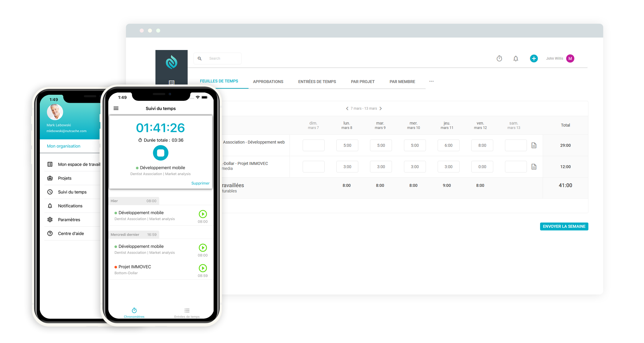The height and width of the screenshot is (343, 644).
Task: Select Entrées de temps bottom tab on phone
Action: (x=187, y=312)
